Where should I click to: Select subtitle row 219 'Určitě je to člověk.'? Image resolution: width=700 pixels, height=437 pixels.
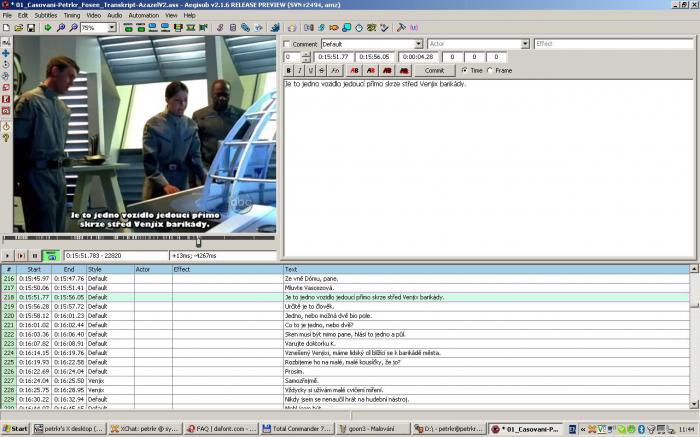click(345, 307)
